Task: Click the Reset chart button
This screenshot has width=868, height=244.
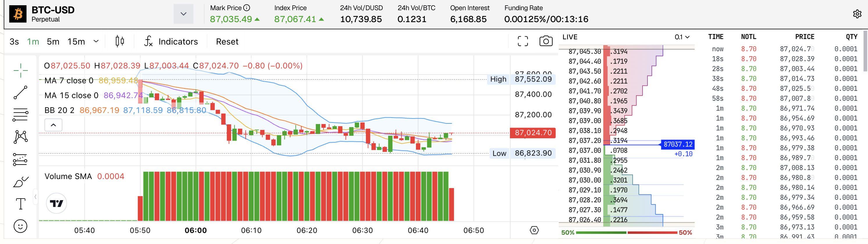Action: click(227, 42)
